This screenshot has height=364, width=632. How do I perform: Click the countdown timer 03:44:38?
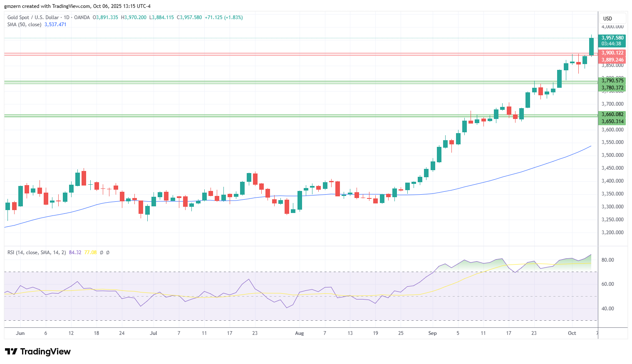coord(612,44)
